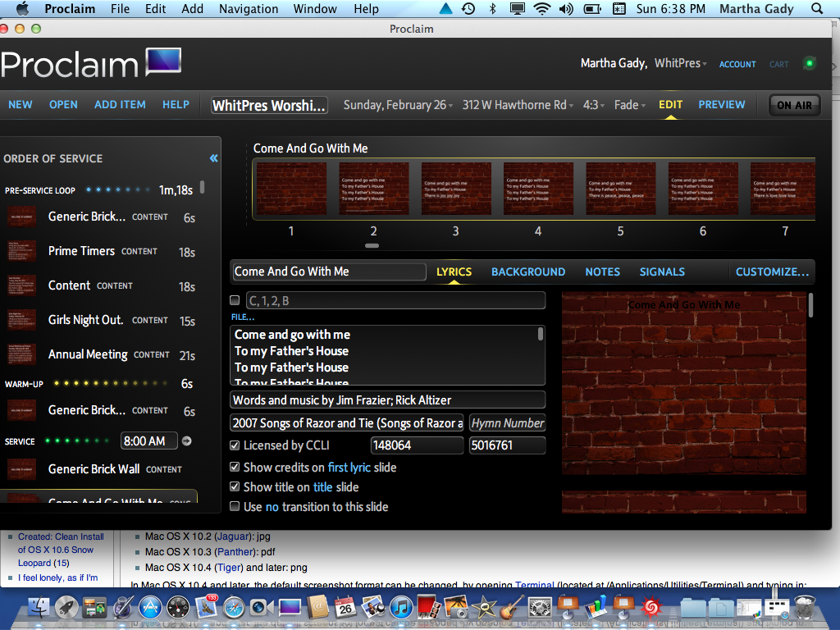Open the Sunday, February 26 date dropdown
Viewport: 840px width, 630px height.
point(398,105)
